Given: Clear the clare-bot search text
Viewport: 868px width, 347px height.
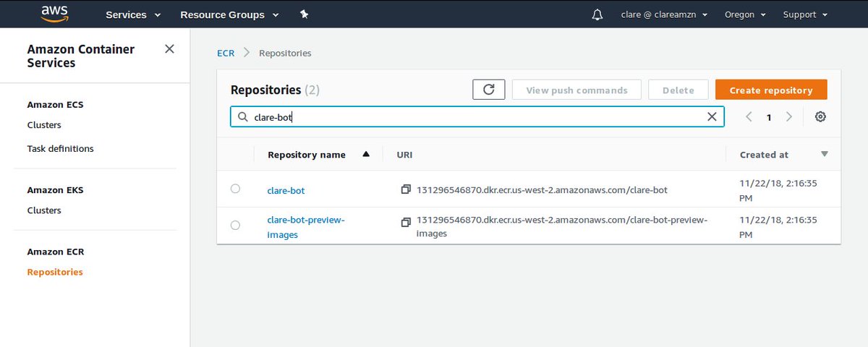Looking at the screenshot, I should pyautogui.click(x=712, y=116).
